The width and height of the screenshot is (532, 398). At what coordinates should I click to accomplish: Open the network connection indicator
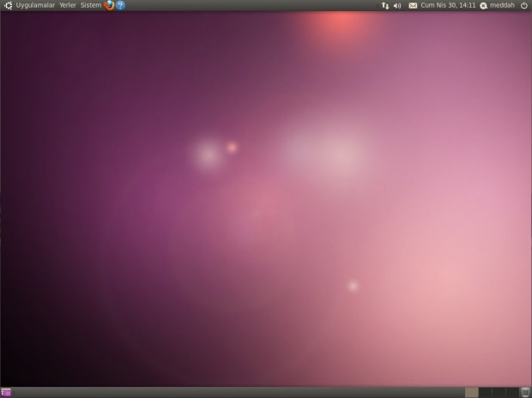click(x=385, y=5)
